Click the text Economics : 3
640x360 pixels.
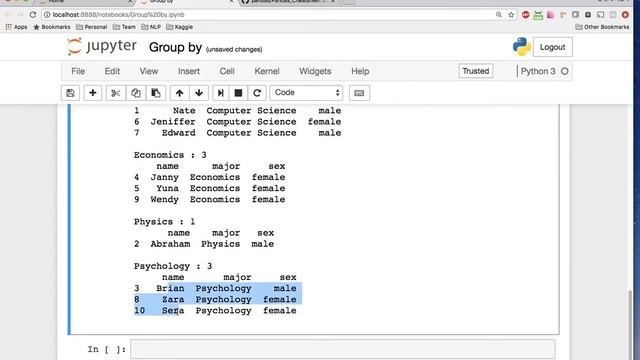170,155
